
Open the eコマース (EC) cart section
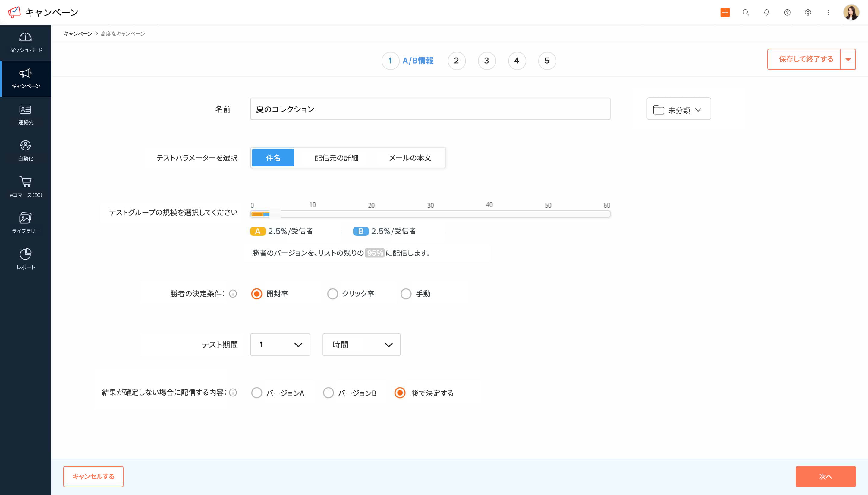pos(26,186)
